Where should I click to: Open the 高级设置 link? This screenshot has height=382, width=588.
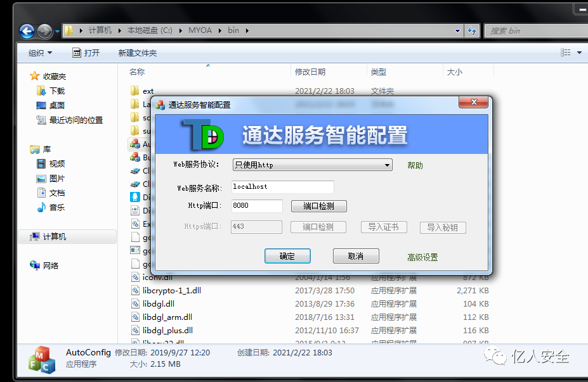(422, 257)
